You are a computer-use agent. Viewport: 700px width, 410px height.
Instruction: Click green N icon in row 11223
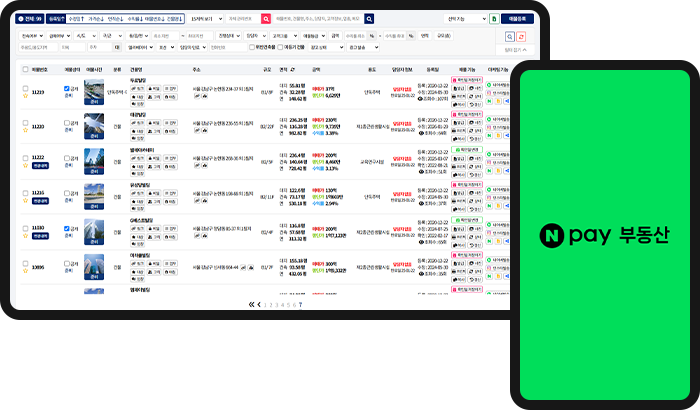(489, 101)
